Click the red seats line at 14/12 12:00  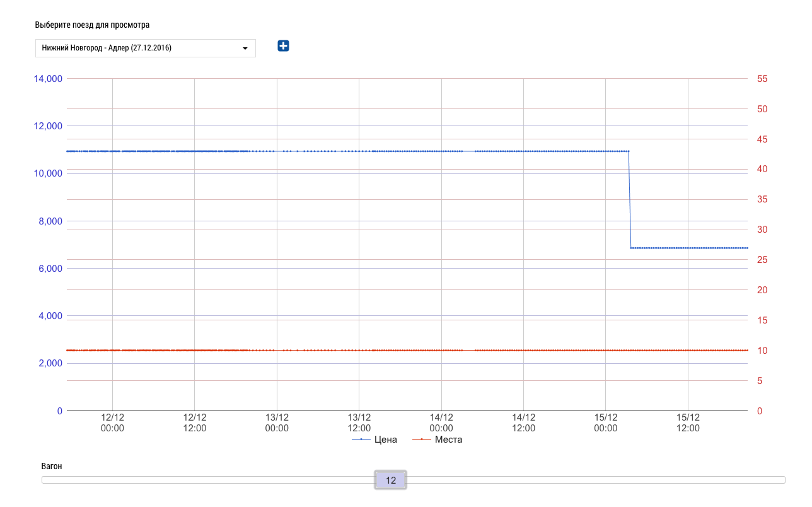(x=523, y=350)
